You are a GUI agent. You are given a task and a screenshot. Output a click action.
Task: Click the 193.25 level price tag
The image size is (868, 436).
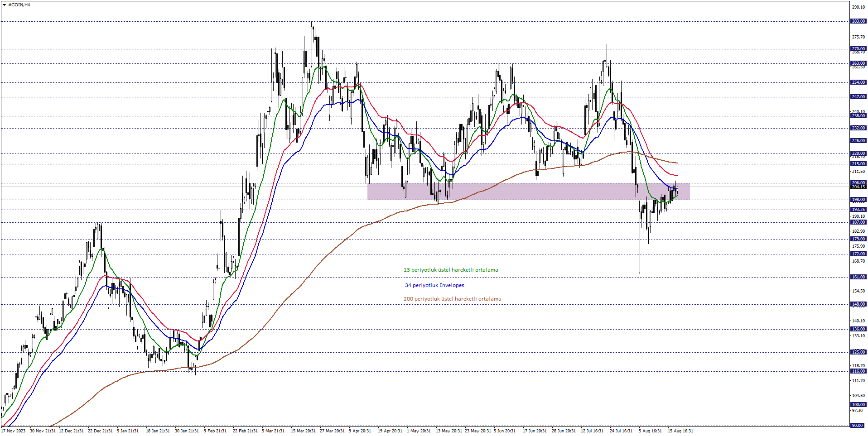(x=858, y=210)
